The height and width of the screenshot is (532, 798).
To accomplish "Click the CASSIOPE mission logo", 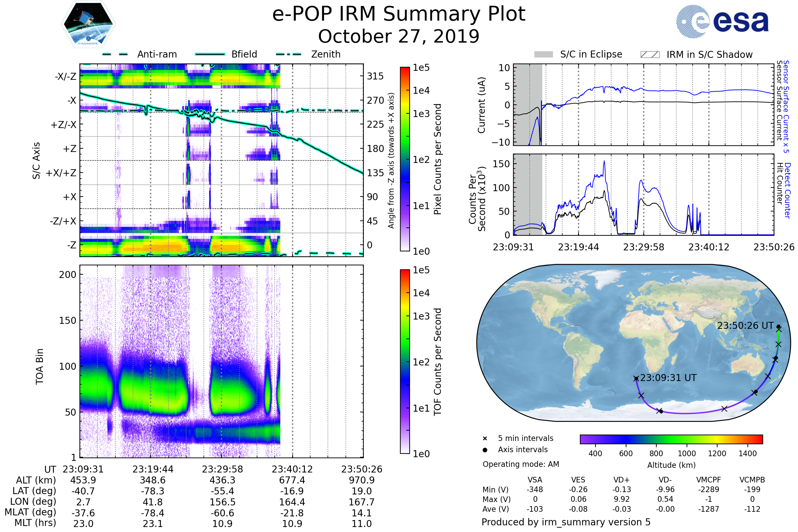I will point(88,24).
